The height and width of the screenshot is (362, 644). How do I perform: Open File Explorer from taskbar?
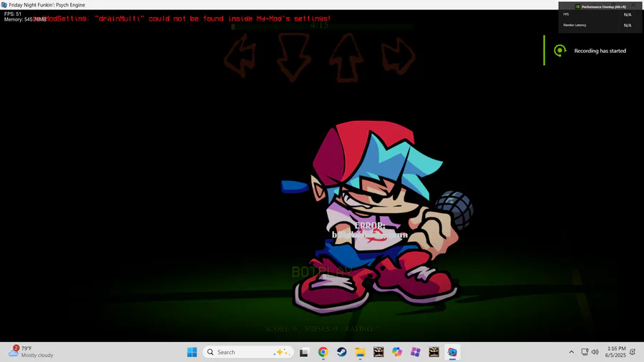pyautogui.click(x=360, y=352)
